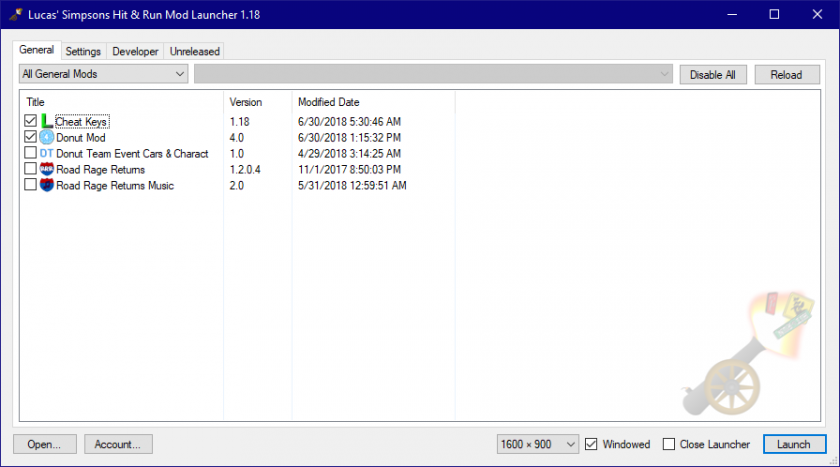Click the launcher app icon in title bar
This screenshot has width=840, height=467.
click(17, 15)
